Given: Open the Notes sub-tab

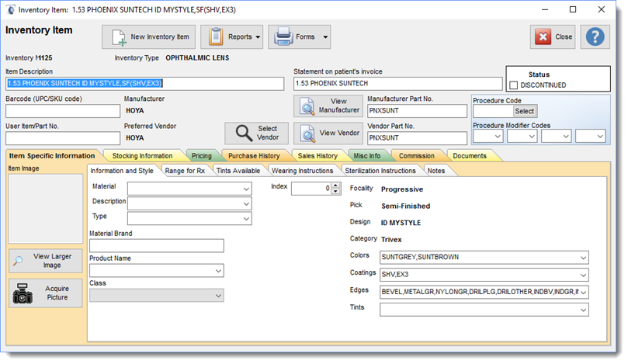Looking at the screenshot, I should coord(436,171).
